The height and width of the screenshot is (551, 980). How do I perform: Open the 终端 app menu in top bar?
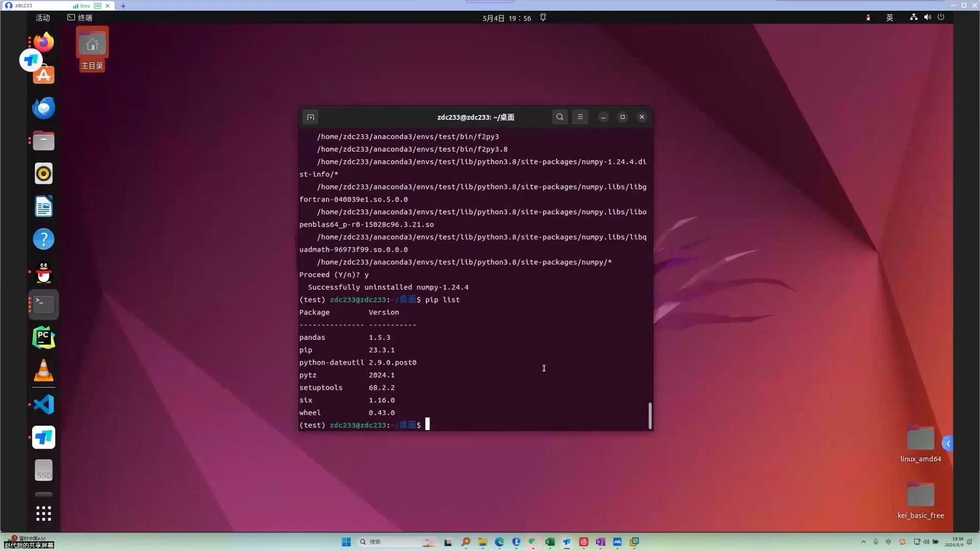pyautogui.click(x=80, y=18)
